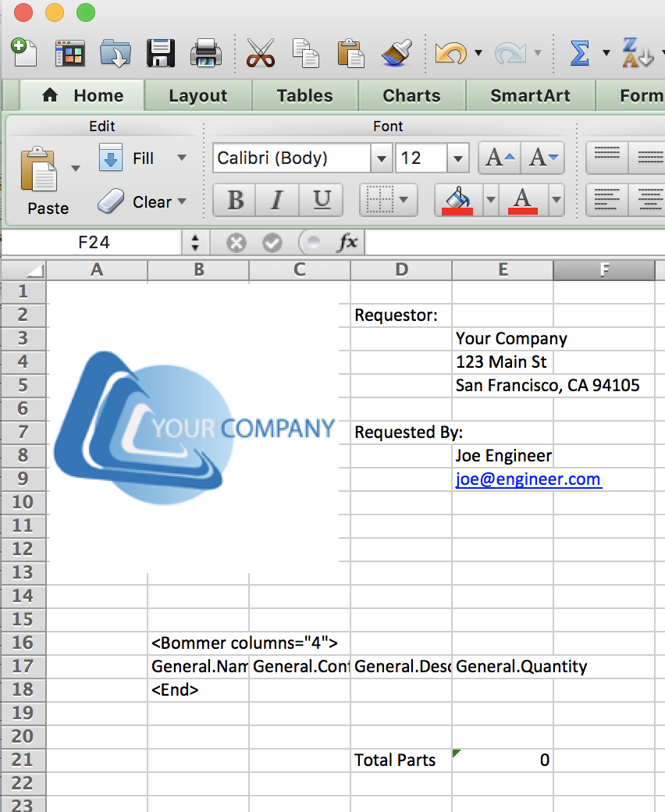Expand the Fill options dropdown
665x812 pixels.
pyautogui.click(x=180, y=158)
